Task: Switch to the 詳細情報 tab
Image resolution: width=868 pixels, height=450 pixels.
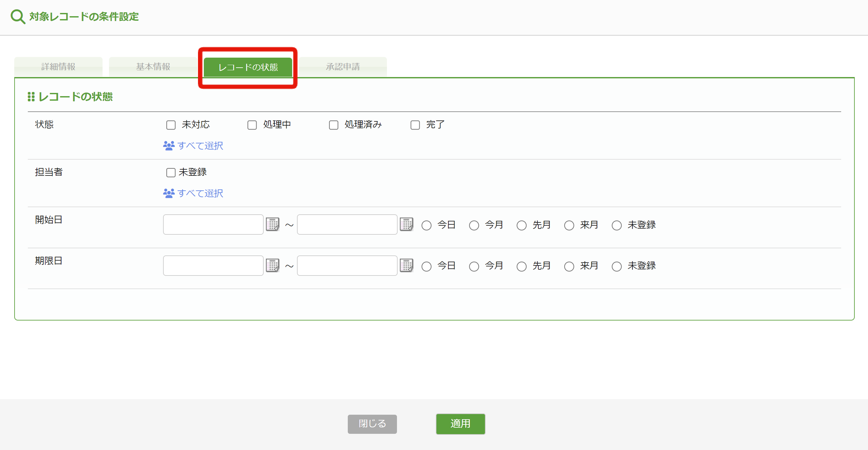Action: (x=58, y=67)
